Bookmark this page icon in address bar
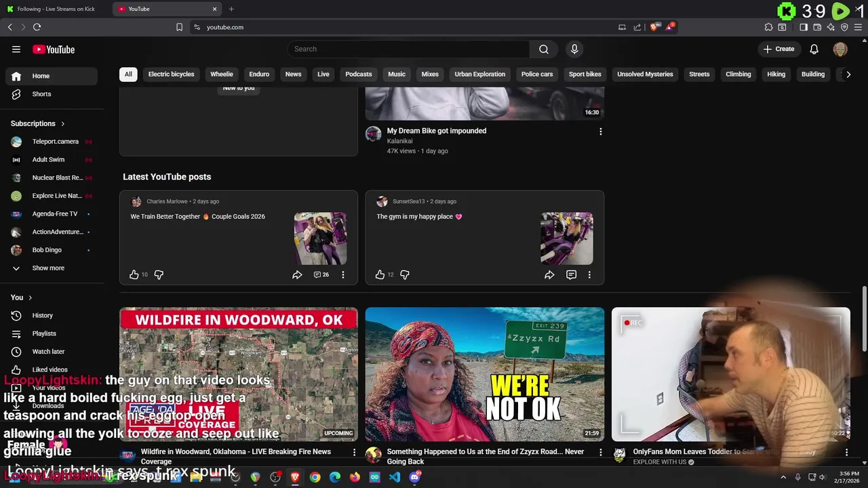Image resolution: width=868 pixels, height=488 pixels. coord(179,27)
